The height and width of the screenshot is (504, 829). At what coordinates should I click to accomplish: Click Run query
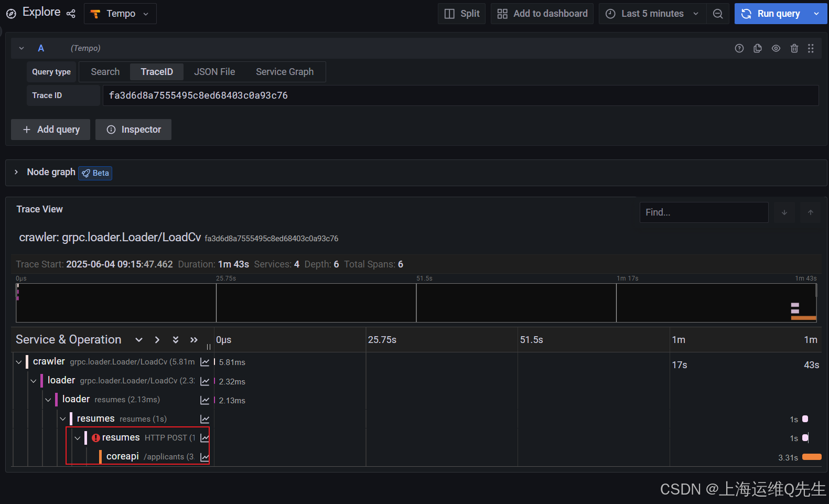(771, 14)
